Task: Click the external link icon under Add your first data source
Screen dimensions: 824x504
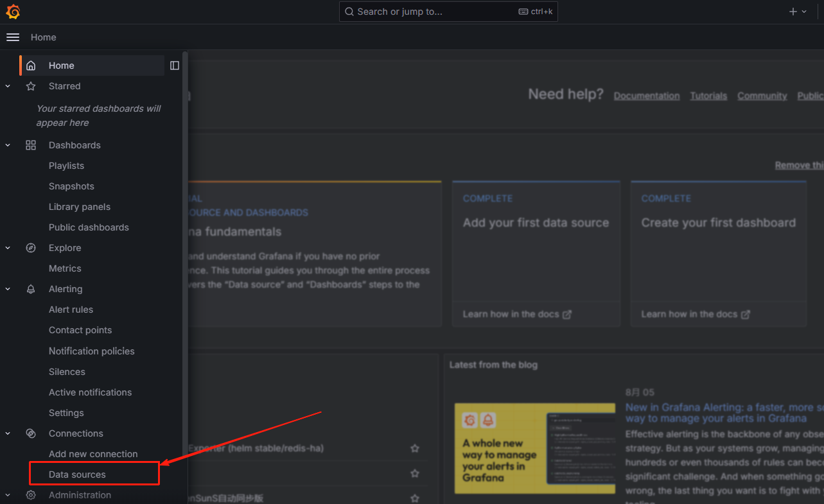Action: point(567,315)
